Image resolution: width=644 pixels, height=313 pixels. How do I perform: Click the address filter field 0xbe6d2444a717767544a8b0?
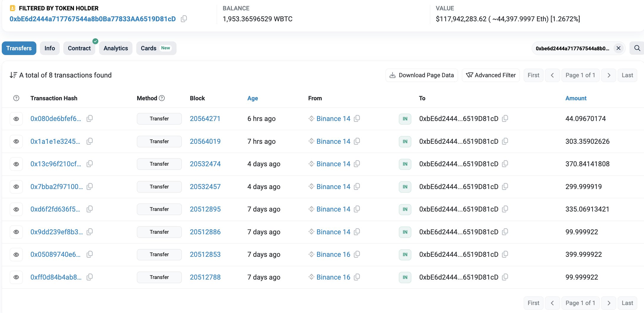point(572,48)
